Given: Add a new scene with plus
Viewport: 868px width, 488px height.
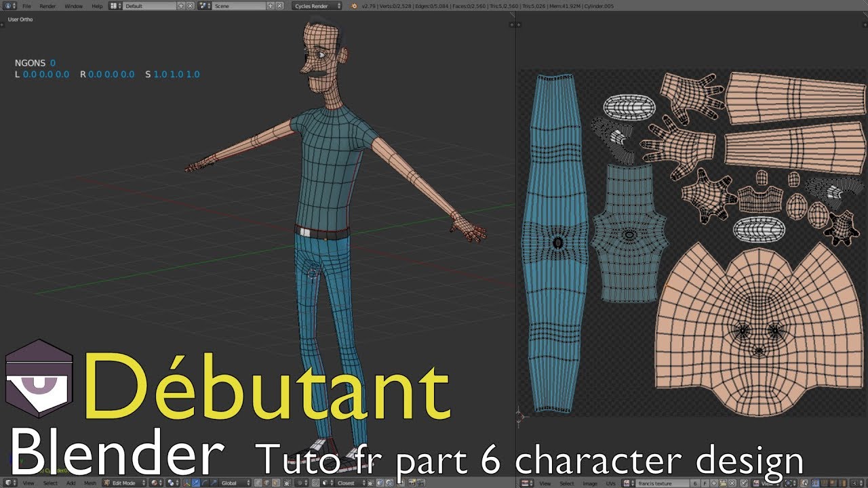Looking at the screenshot, I should pyautogui.click(x=270, y=6).
